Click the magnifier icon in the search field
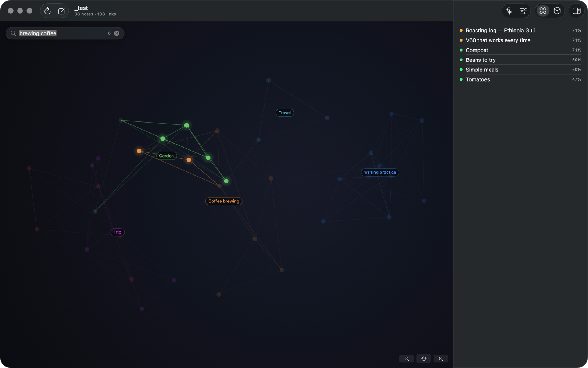Viewport: 588px width, 368px height. click(x=13, y=33)
